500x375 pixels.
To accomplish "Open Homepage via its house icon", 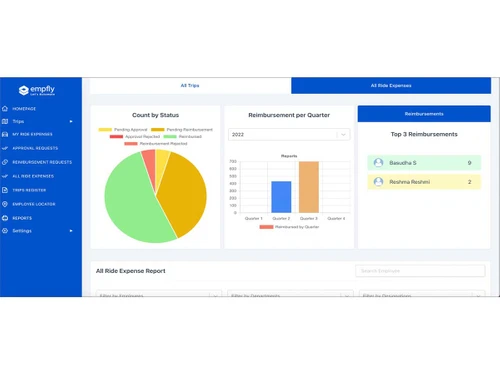I will click(5, 109).
